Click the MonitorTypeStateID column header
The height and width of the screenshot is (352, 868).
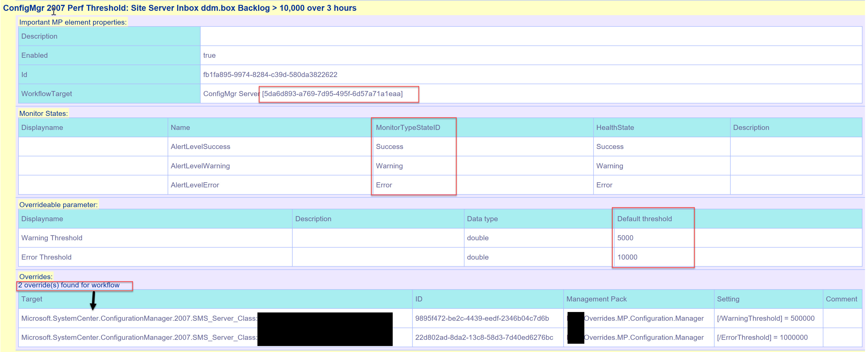[408, 127]
